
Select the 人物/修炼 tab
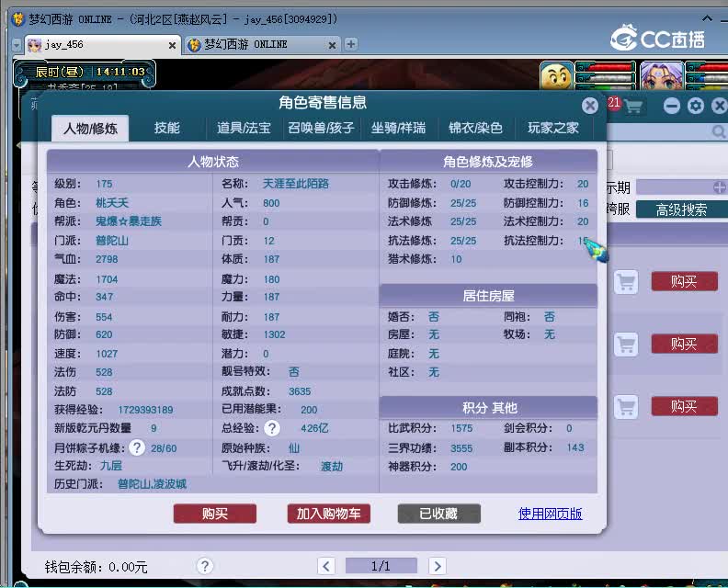pos(90,128)
